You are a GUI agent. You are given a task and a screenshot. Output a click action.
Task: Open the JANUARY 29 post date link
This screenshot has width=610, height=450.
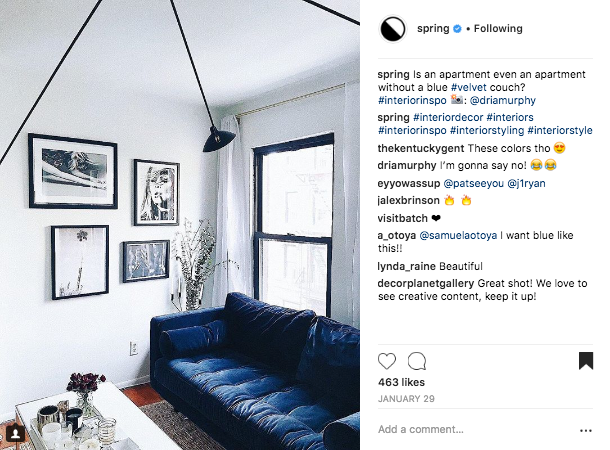pos(406,399)
